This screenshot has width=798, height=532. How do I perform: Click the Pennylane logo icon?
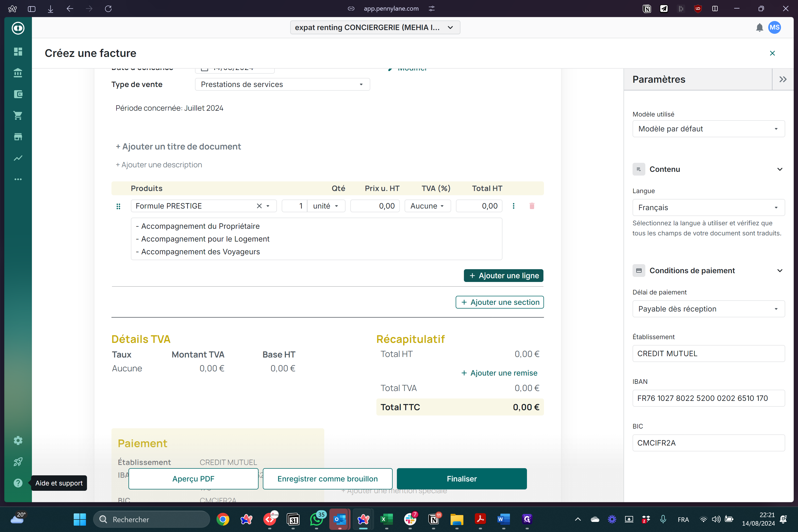[x=18, y=28]
